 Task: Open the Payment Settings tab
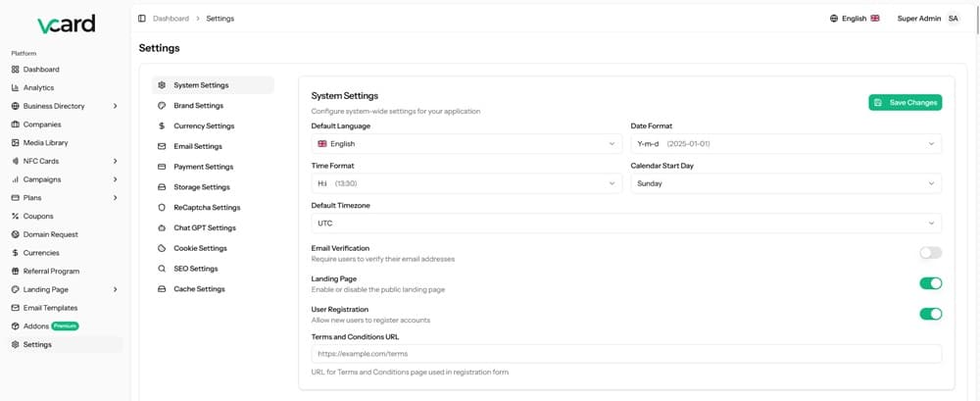point(203,167)
